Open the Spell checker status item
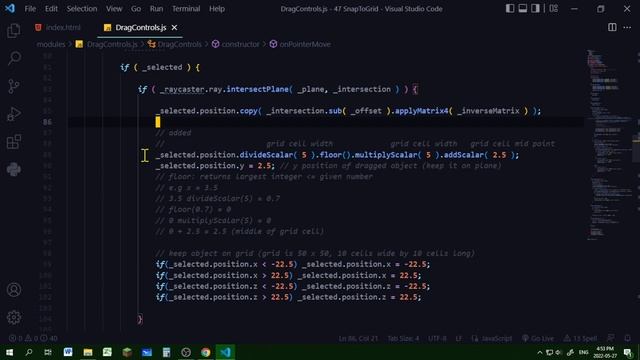This screenshot has width=640, height=360. (x=580, y=338)
